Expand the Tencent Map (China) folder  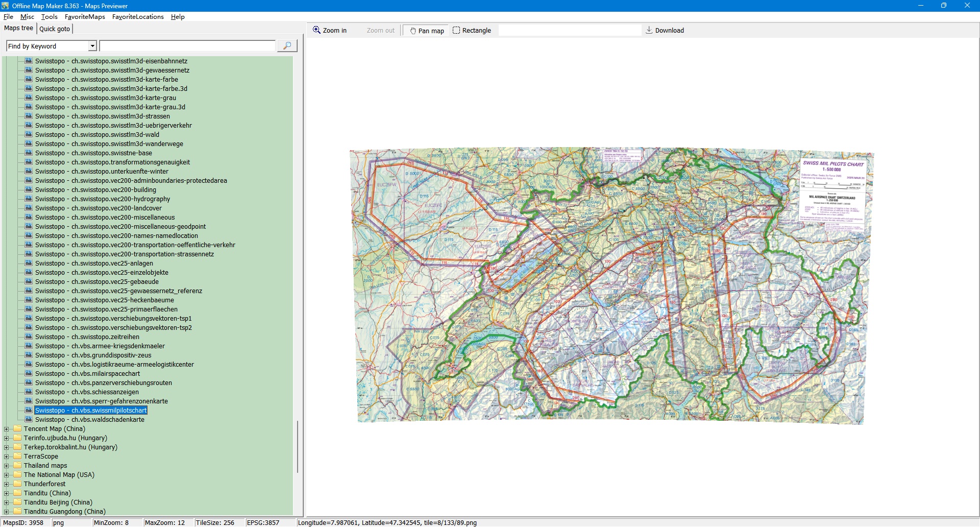tap(6, 429)
